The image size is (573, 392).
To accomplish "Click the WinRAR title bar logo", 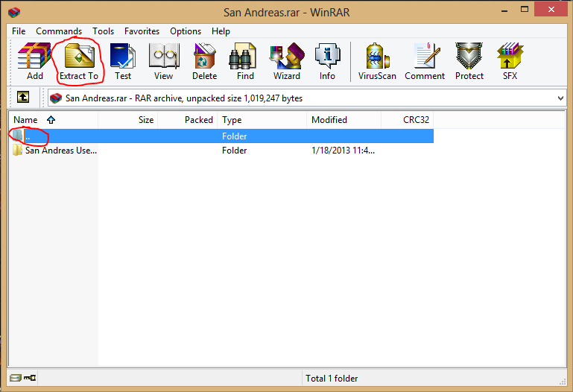I will coord(14,12).
